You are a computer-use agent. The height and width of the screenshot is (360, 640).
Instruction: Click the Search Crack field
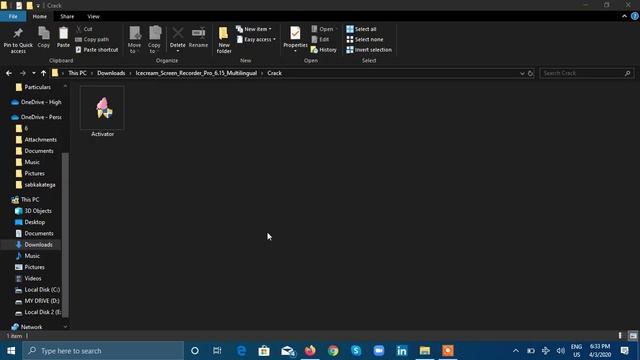(x=587, y=73)
